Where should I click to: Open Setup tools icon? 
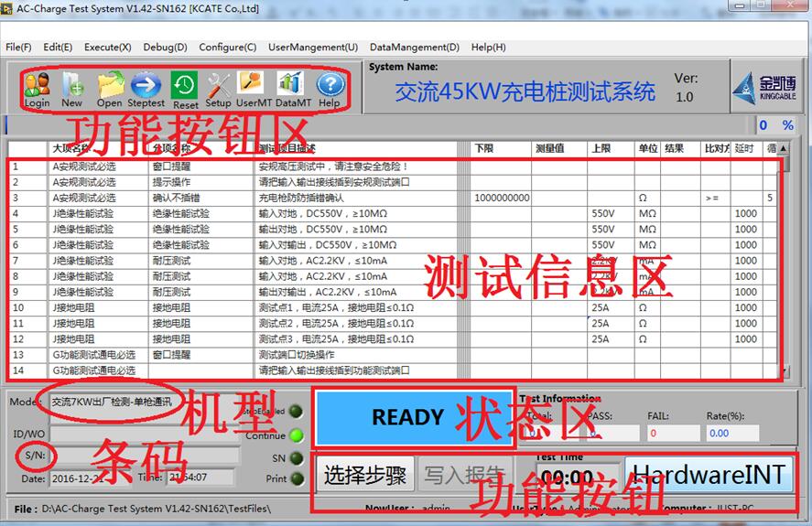(x=218, y=87)
